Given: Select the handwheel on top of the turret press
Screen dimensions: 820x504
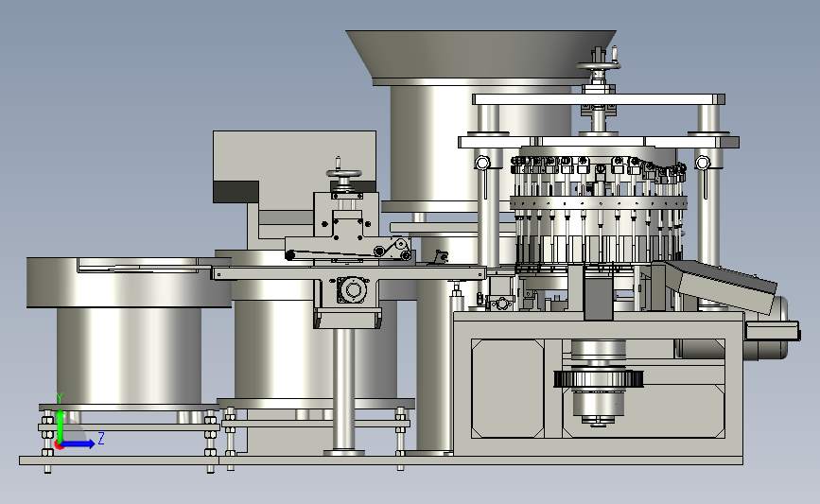Looking at the screenshot, I should click(x=599, y=65).
